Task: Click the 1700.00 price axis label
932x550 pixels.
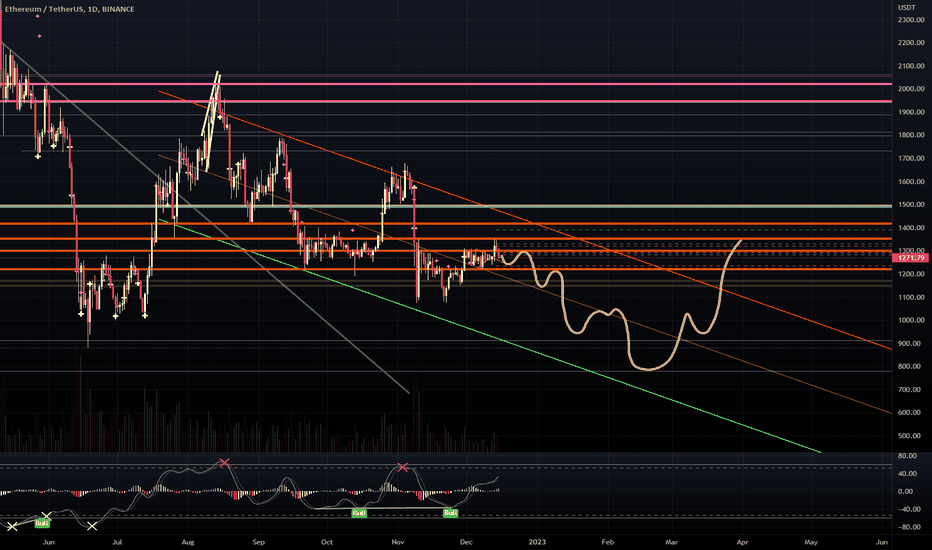Action: (911, 159)
